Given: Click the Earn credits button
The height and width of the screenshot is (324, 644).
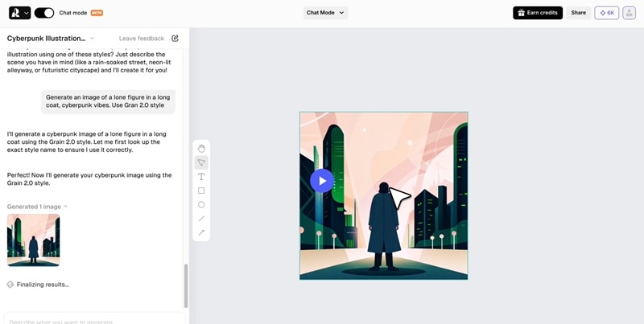Looking at the screenshot, I should point(538,13).
